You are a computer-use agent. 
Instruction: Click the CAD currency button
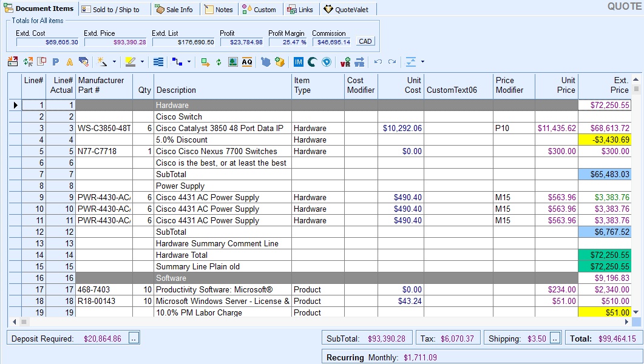[x=365, y=42]
